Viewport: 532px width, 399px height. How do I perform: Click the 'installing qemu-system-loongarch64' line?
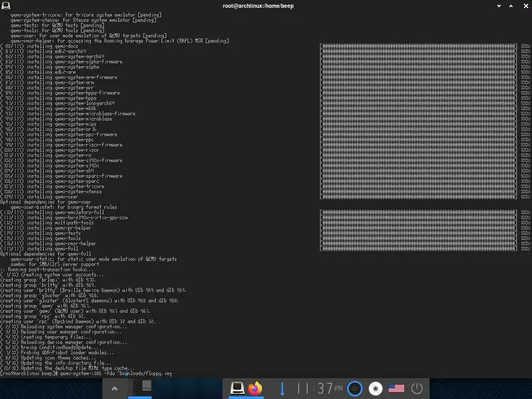(x=58, y=103)
